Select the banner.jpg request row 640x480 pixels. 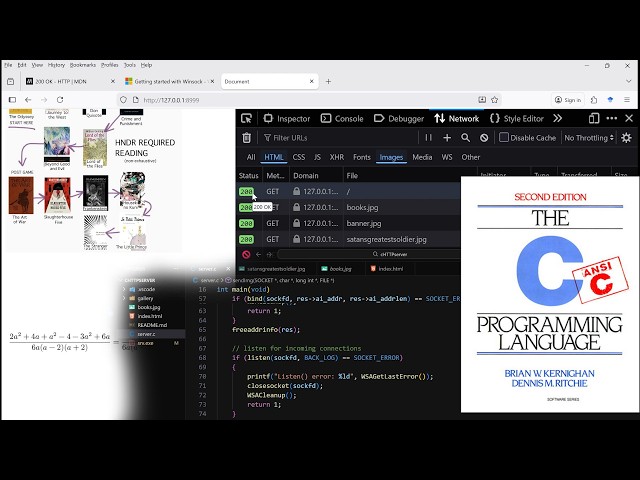[348, 223]
